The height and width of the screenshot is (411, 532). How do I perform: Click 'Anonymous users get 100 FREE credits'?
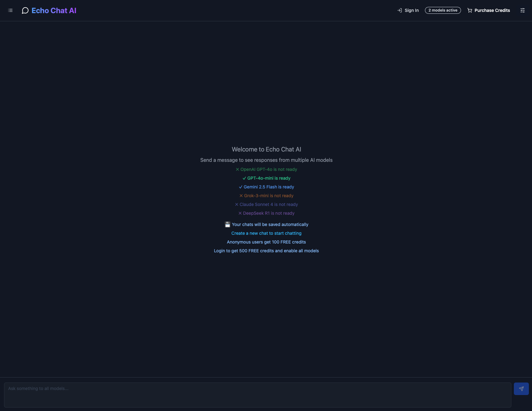click(x=266, y=242)
